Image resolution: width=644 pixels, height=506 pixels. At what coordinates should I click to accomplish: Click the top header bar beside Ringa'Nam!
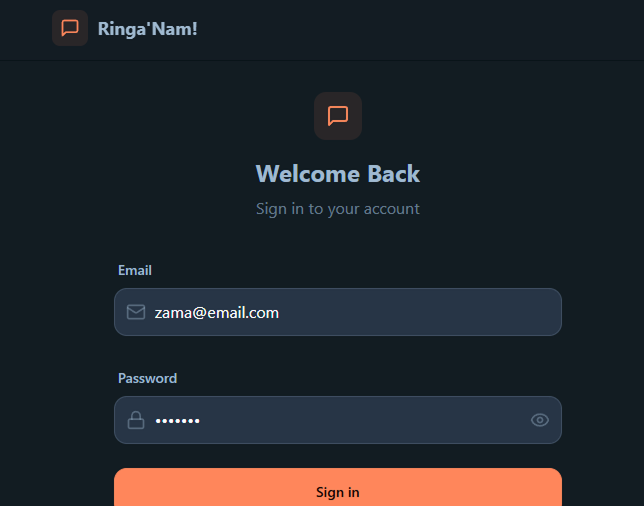point(411,30)
